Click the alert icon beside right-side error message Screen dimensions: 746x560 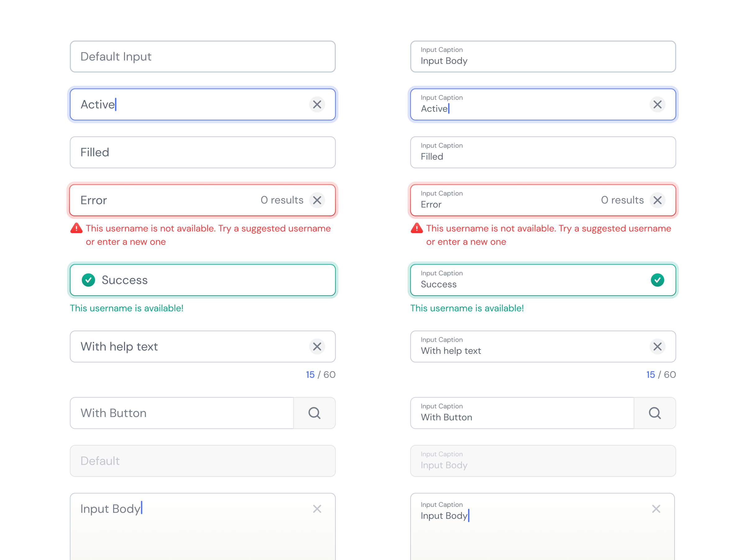click(417, 229)
